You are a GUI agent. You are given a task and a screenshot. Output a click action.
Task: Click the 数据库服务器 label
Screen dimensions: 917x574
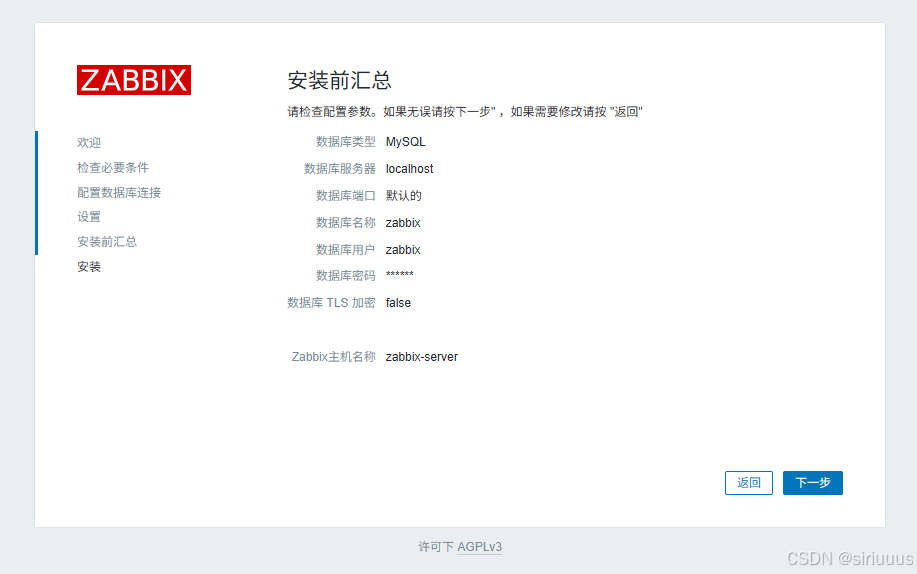[x=340, y=169]
